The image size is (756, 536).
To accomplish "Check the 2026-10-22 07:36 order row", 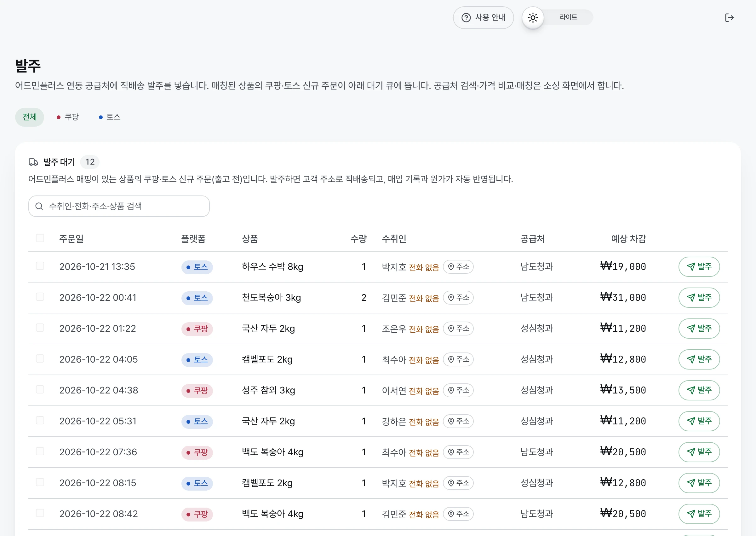I will click(40, 451).
